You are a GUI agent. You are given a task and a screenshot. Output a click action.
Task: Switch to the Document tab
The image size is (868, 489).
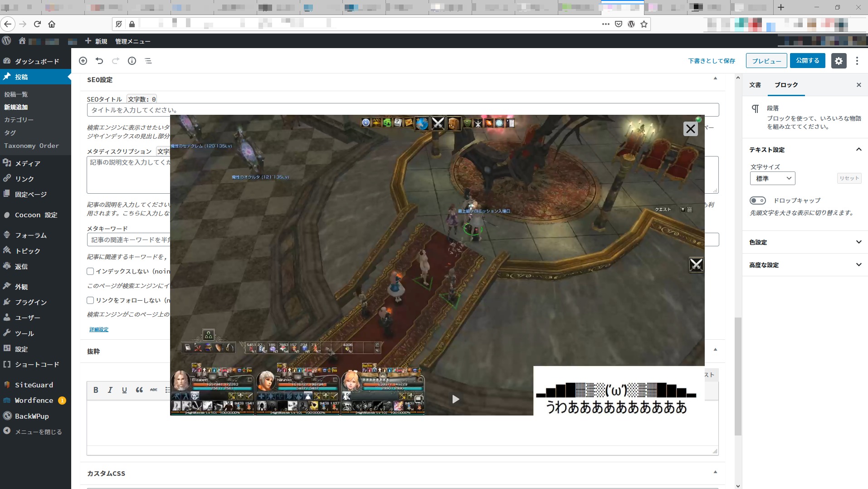tap(755, 85)
